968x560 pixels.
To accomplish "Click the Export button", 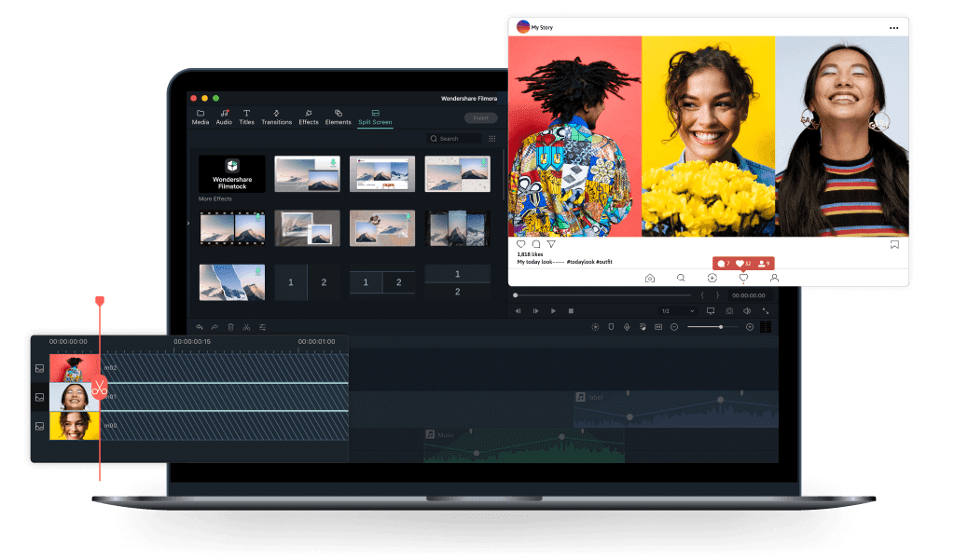I will coord(480,118).
